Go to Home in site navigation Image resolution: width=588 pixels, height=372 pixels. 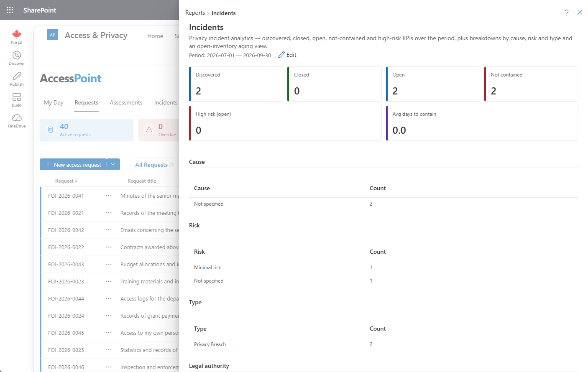point(155,36)
